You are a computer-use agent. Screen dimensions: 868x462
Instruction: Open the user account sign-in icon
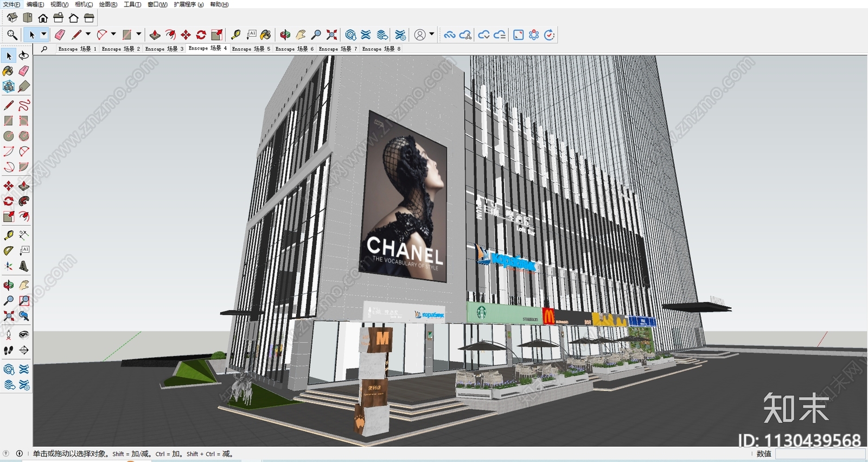coord(420,35)
